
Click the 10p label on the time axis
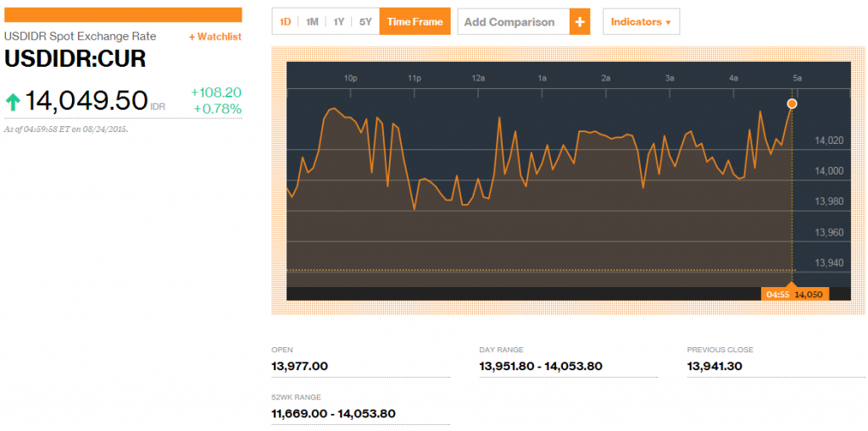350,78
